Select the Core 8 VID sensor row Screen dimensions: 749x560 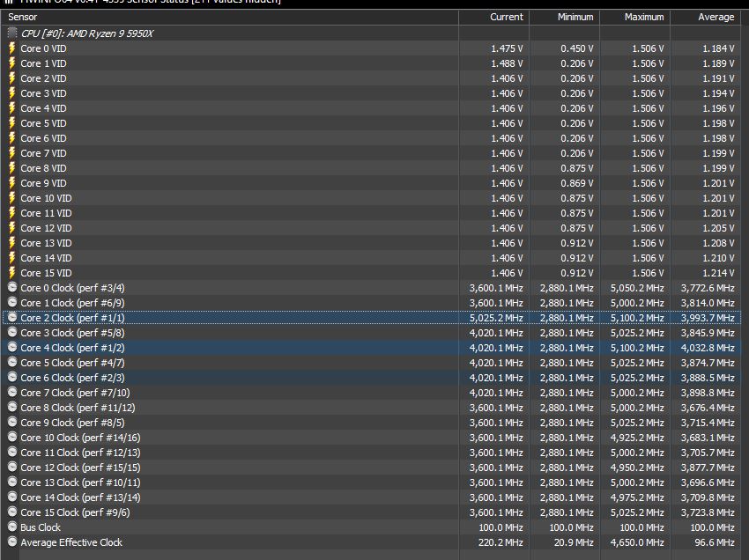point(372,168)
